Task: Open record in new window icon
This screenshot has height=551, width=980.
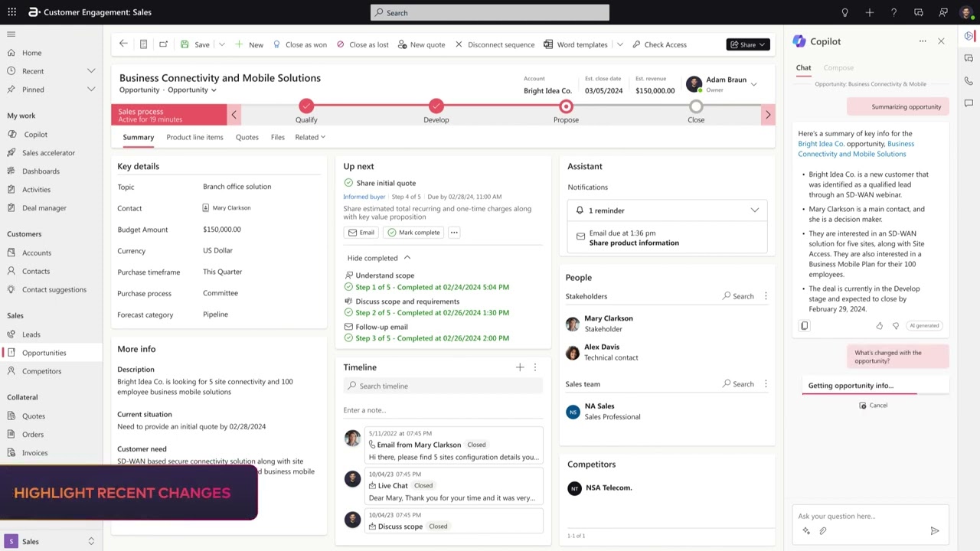Action: (x=163, y=44)
